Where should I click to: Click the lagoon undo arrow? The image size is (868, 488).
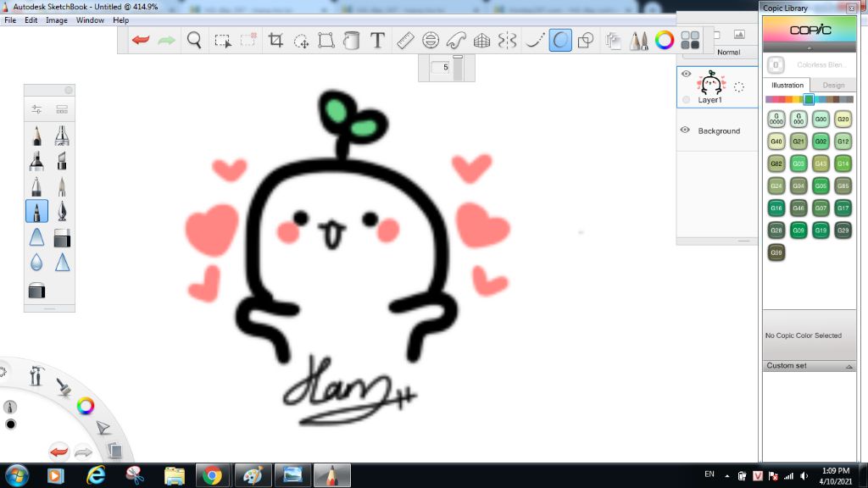click(x=58, y=452)
